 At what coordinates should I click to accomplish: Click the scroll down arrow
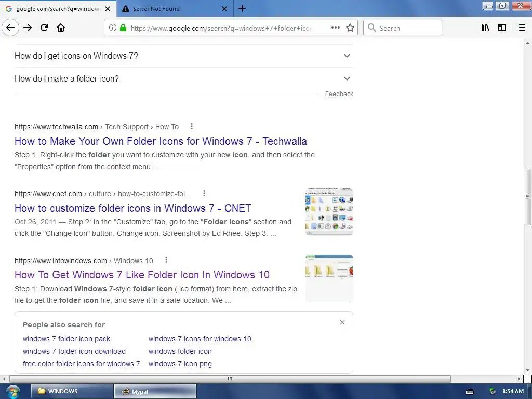click(527, 370)
